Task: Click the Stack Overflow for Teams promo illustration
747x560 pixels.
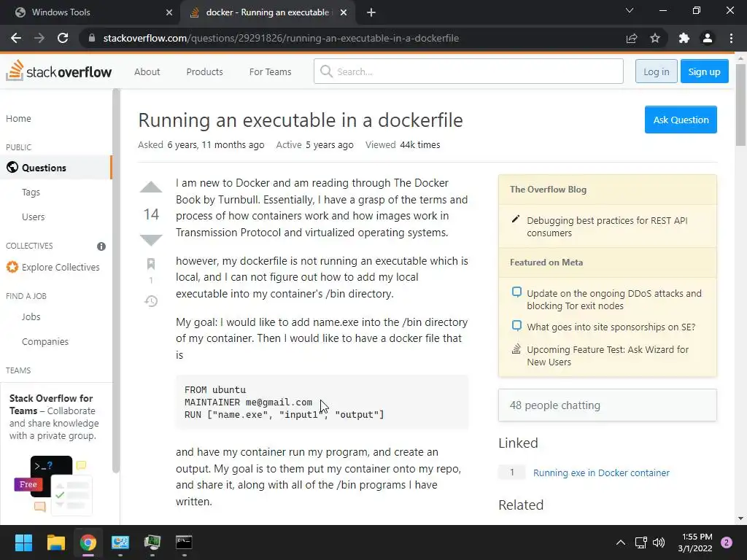Action: [x=53, y=485]
